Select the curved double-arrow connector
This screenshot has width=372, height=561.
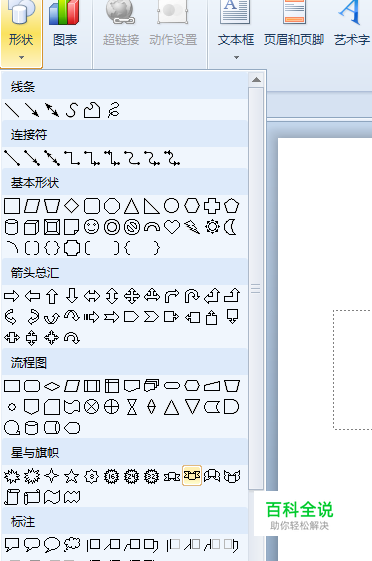(x=172, y=158)
